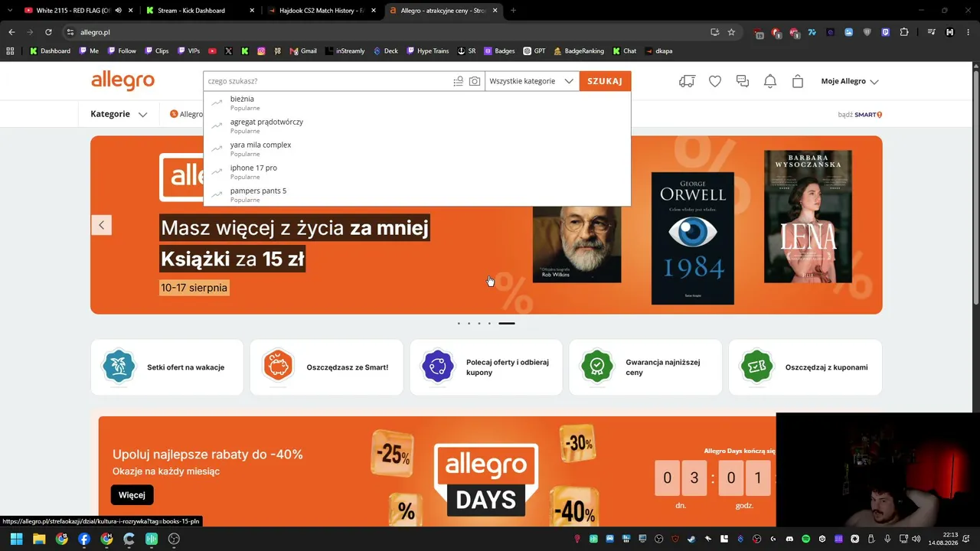Select the pampers pants 5 suggestion

[417, 194]
